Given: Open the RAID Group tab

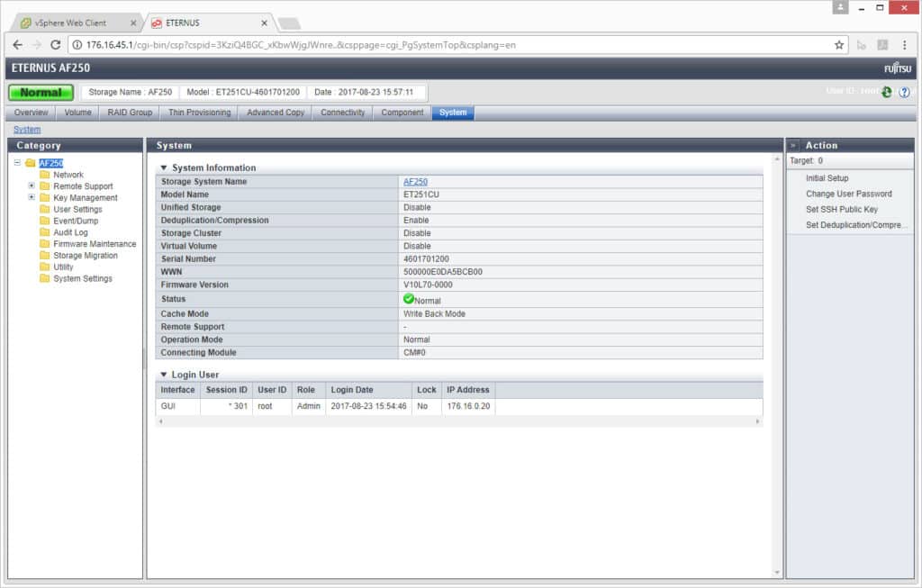Looking at the screenshot, I should tap(130, 113).
